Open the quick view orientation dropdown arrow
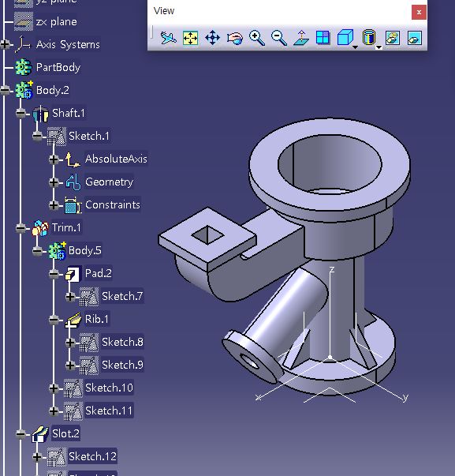455x476 pixels. click(355, 47)
